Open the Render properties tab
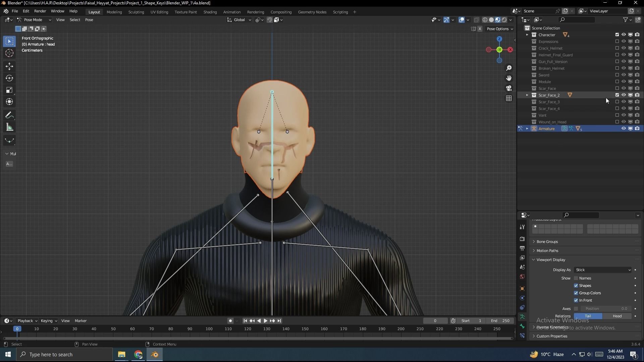 (x=522, y=239)
